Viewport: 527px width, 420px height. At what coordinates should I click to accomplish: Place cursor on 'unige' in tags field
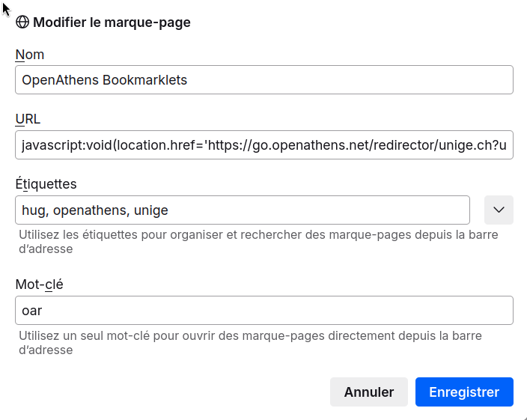(151, 210)
